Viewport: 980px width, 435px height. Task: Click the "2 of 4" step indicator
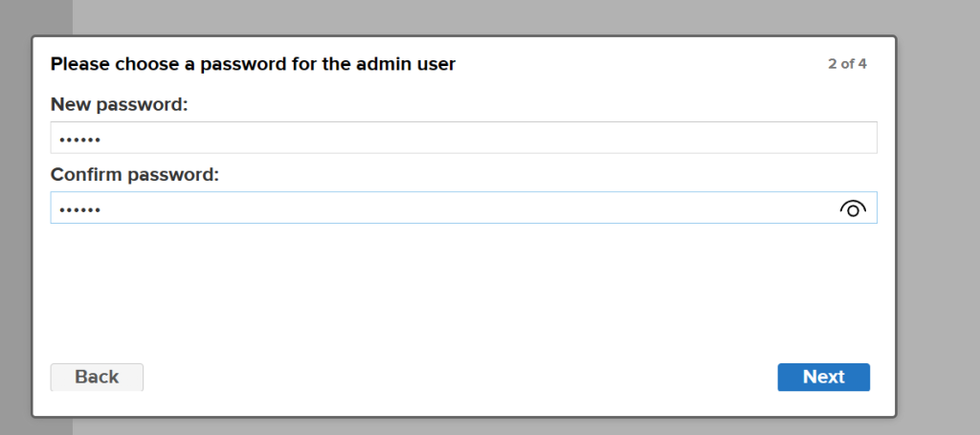click(x=847, y=65)
